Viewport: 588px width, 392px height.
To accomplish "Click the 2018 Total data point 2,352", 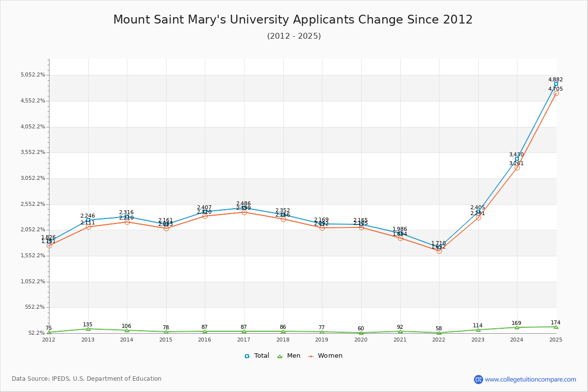I will pyautogui.click(x=283, y=215).
